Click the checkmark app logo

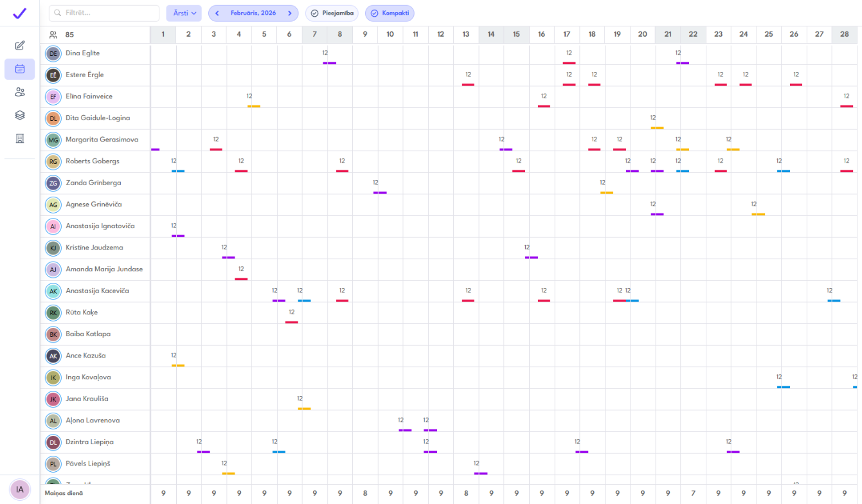(20, 13)
